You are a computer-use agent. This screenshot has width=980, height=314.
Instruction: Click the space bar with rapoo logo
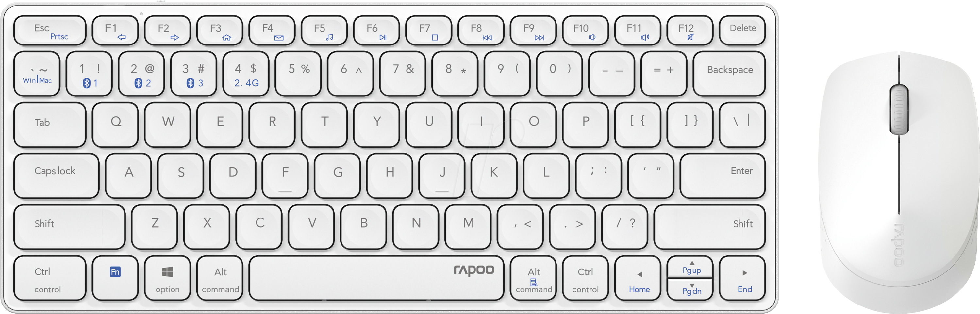(377, 278)
